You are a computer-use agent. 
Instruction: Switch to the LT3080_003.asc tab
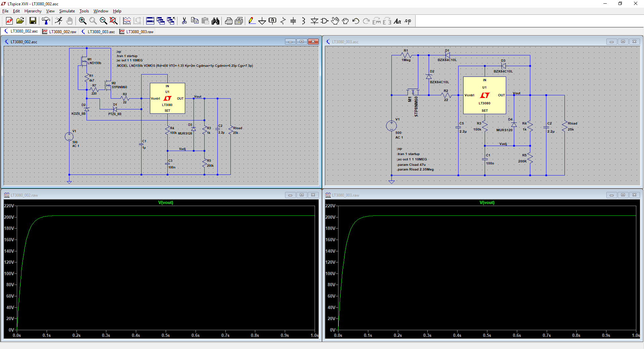click(98, 32)
